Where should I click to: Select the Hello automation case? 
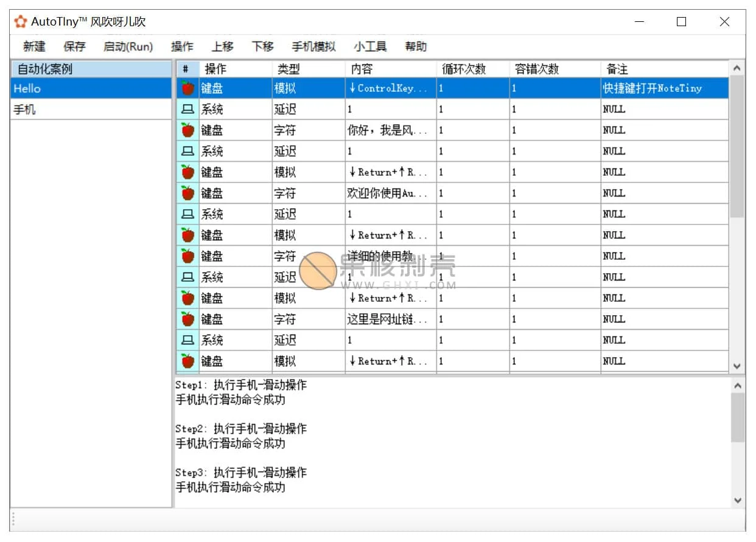91,89
